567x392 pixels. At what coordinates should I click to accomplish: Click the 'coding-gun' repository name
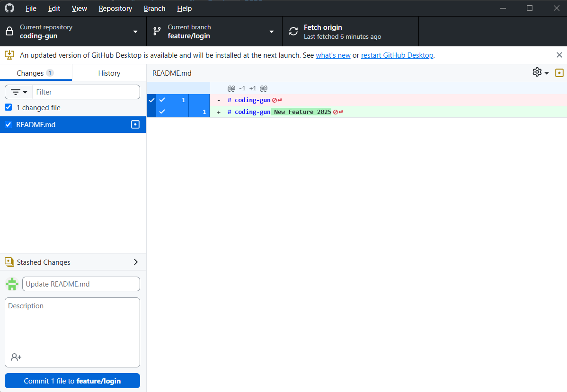tap(39, 36)
